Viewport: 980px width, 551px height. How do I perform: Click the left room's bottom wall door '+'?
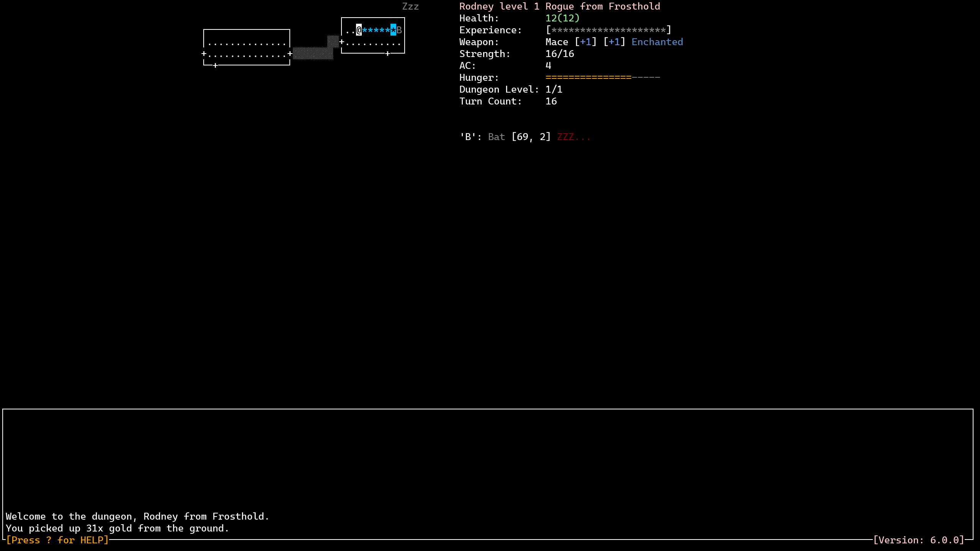(x=215, y=65)
